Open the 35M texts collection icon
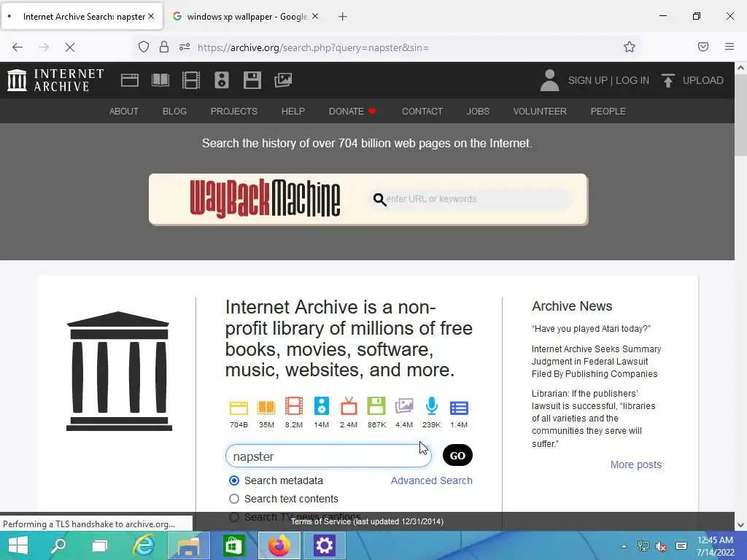The width and height of the screenshot is (747, 560). (x=266, y=407)
